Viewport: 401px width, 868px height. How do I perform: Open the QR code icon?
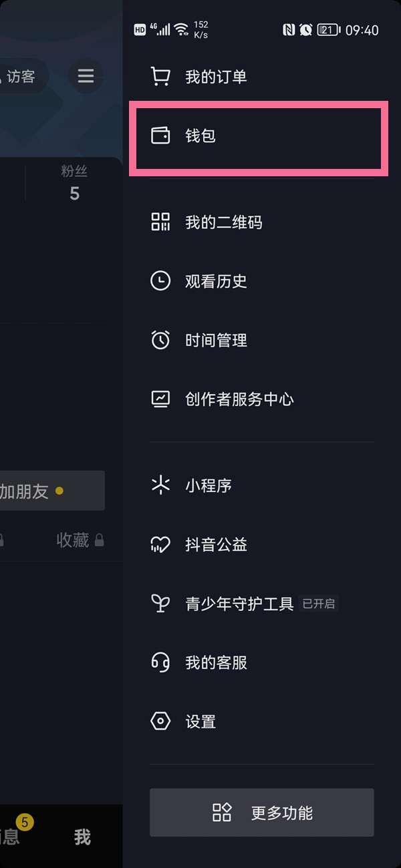tap(160, 222)
